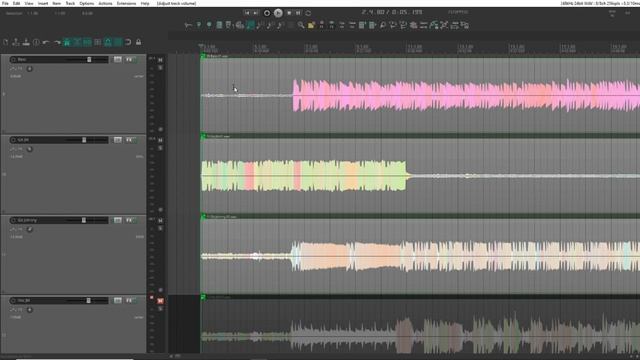
Task: Open the Insert menu
Action: (x=43, y=3)
